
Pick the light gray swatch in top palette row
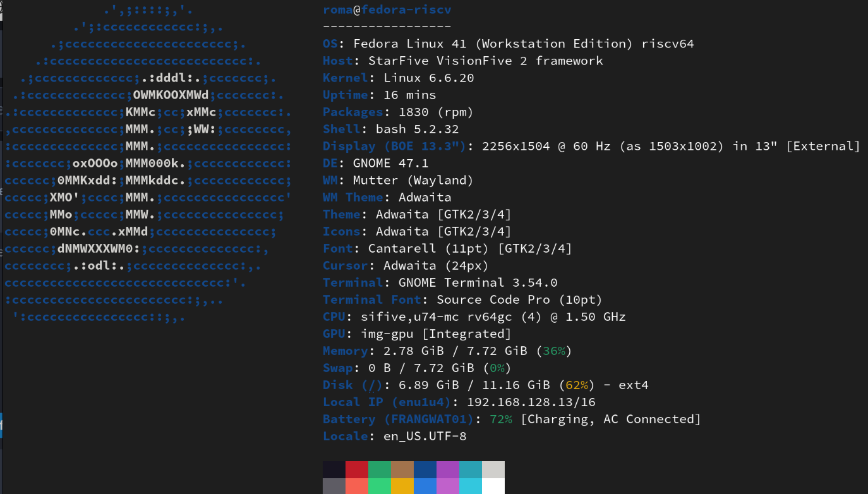[493, 469]
